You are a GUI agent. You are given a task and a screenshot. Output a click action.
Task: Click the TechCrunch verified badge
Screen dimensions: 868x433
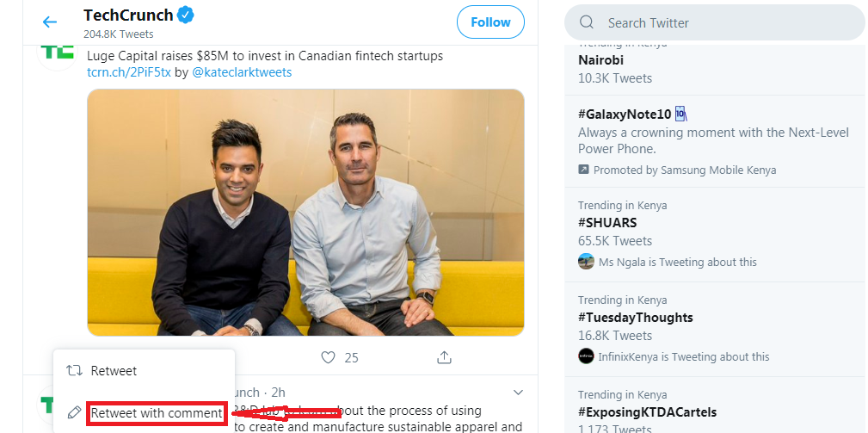pyautogui.click(x=185, y=15)
